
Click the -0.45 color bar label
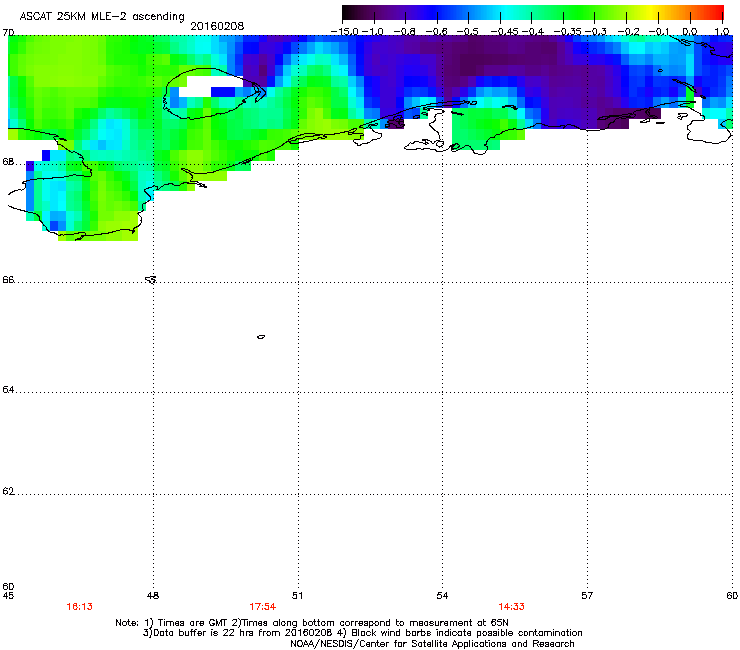pyautogui.click(x=505, y=32)
